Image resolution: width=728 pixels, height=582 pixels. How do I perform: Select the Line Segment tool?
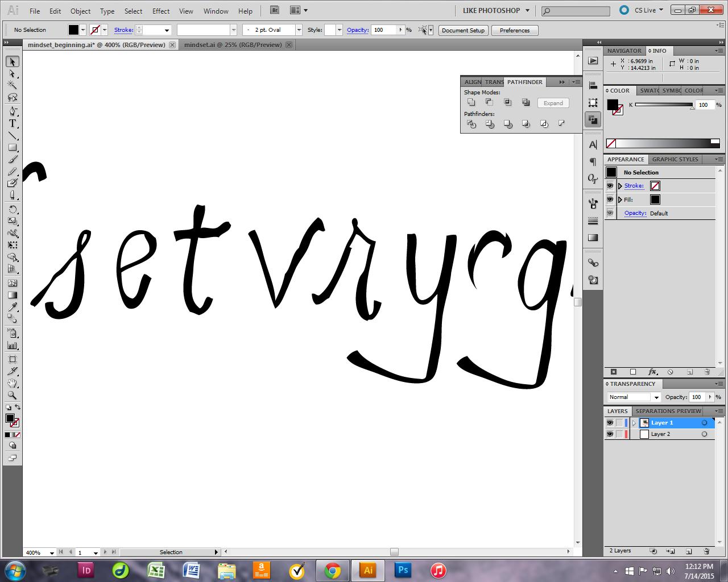tap(12, 135)
